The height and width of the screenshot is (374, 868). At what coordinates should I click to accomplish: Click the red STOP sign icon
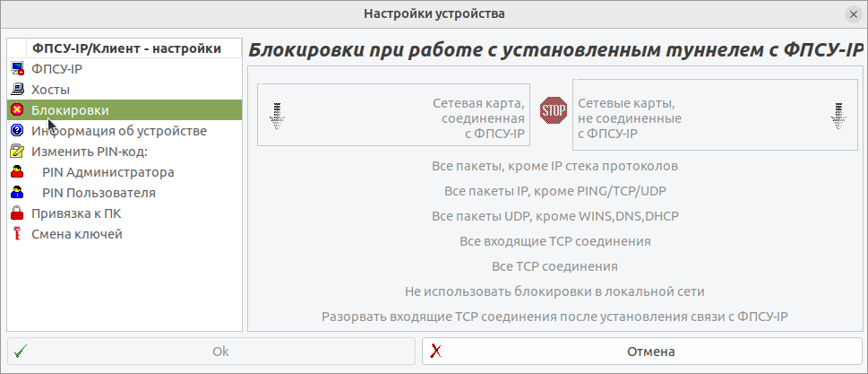tap(553, 111)
